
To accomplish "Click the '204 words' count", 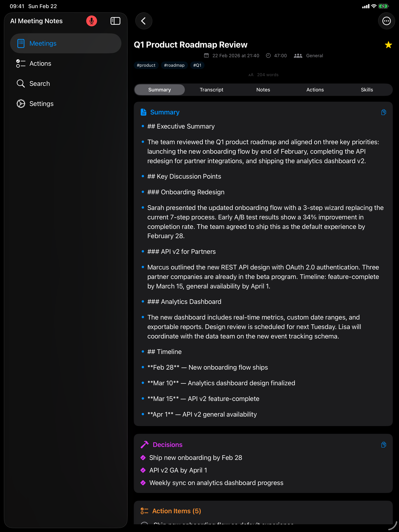I will [268, 75].
